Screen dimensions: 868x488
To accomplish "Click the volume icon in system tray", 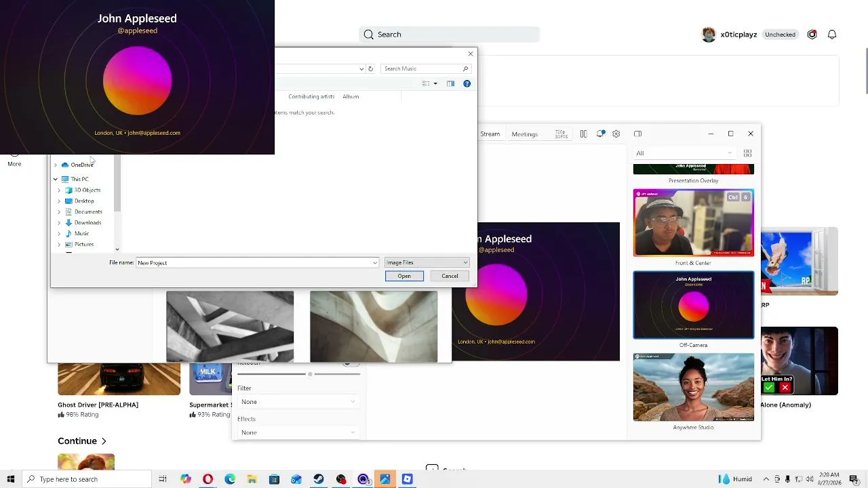I will [x=810, y=479].
